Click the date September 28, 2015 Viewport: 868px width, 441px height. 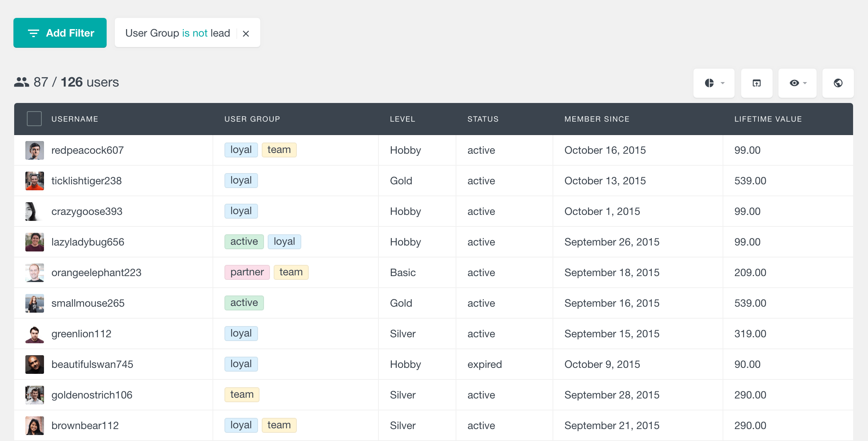(x=612, y=395)
